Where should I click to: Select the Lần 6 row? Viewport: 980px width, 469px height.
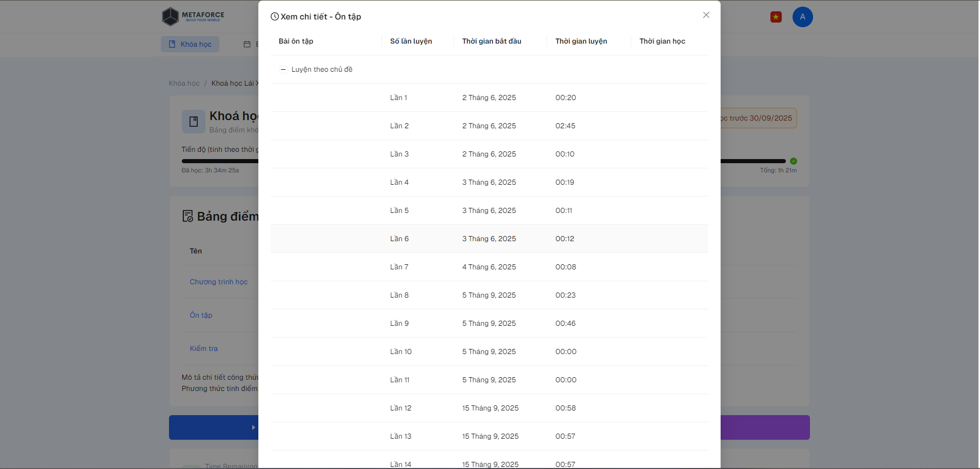pos(489,239)
